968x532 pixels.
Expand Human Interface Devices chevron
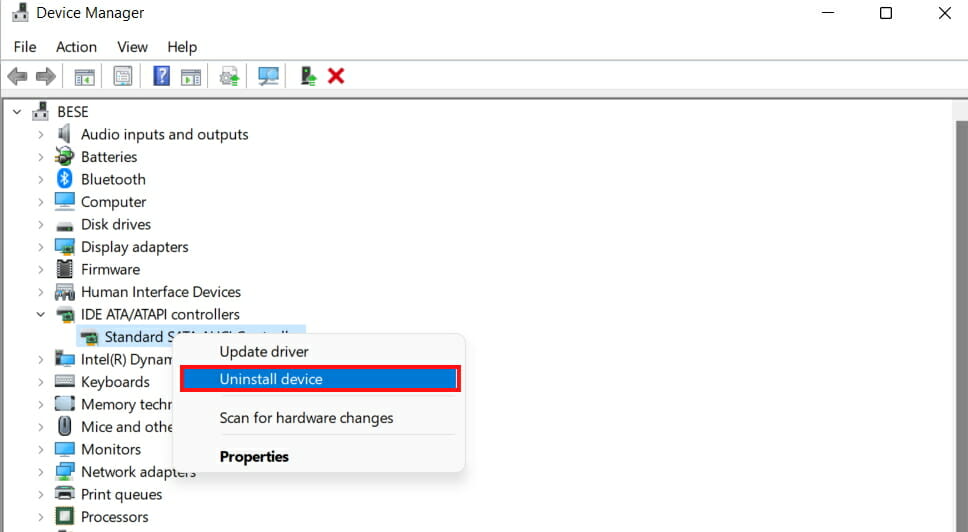[41, 292]
